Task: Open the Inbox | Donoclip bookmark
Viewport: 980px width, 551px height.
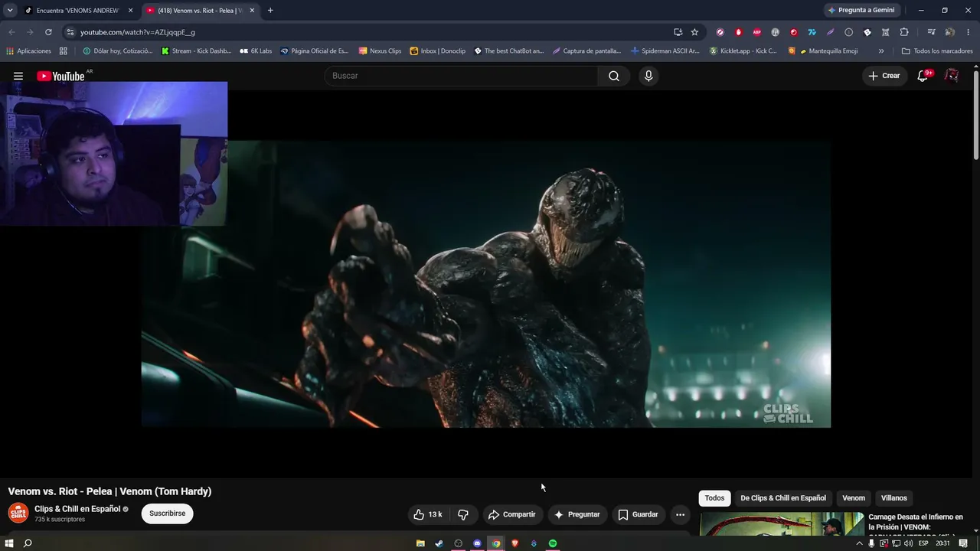Action: point(438,51)
